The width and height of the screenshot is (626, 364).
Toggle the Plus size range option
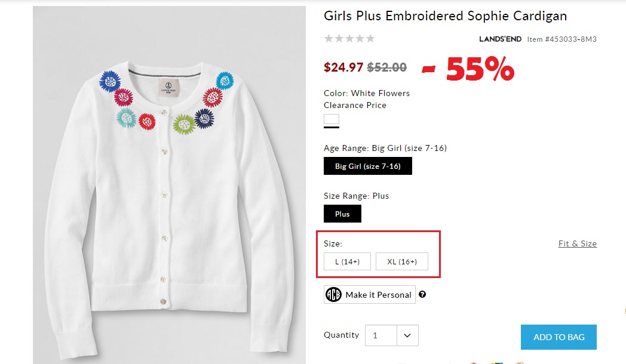click(x=342, y=214)
